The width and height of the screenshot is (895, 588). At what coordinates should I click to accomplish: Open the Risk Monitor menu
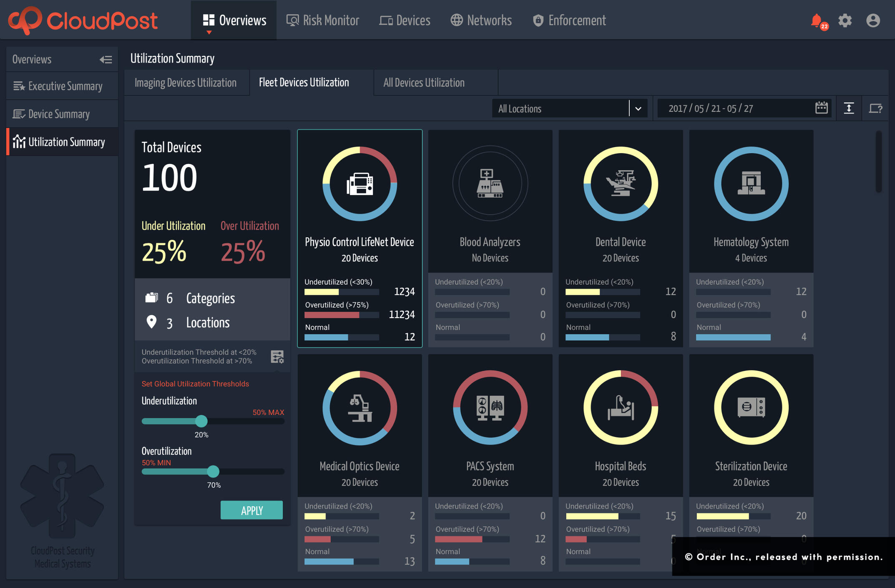point(322,20)
